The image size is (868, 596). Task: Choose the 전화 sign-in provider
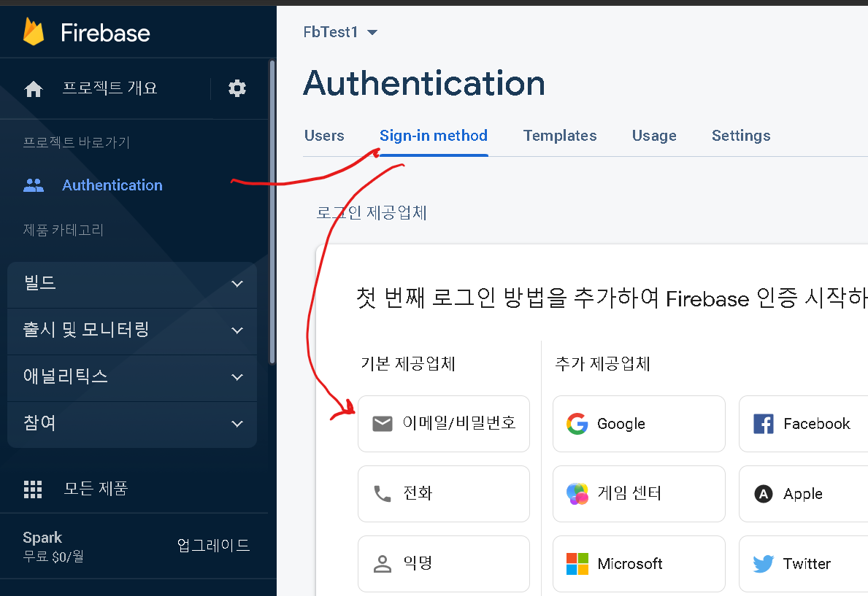click(443, 494)
